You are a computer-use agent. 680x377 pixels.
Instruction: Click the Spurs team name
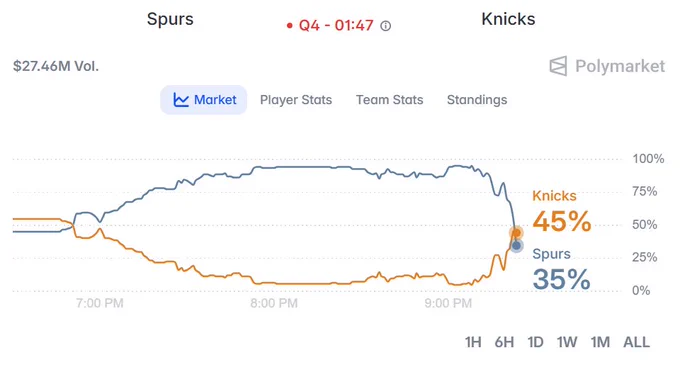(x=170, y=19)
